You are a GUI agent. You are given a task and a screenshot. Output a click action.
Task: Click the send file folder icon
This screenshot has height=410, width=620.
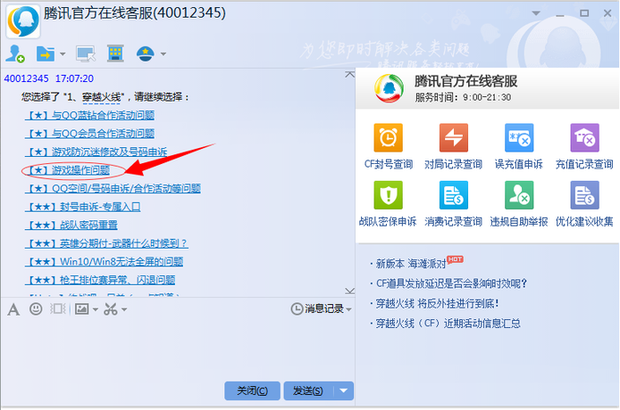point(46,54)
